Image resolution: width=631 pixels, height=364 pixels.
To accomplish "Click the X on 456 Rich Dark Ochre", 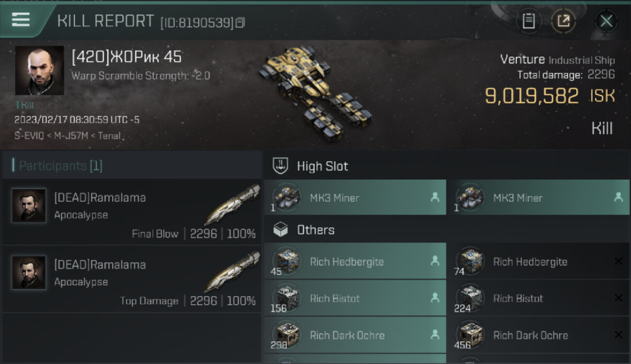I will [x=618, y=335].
